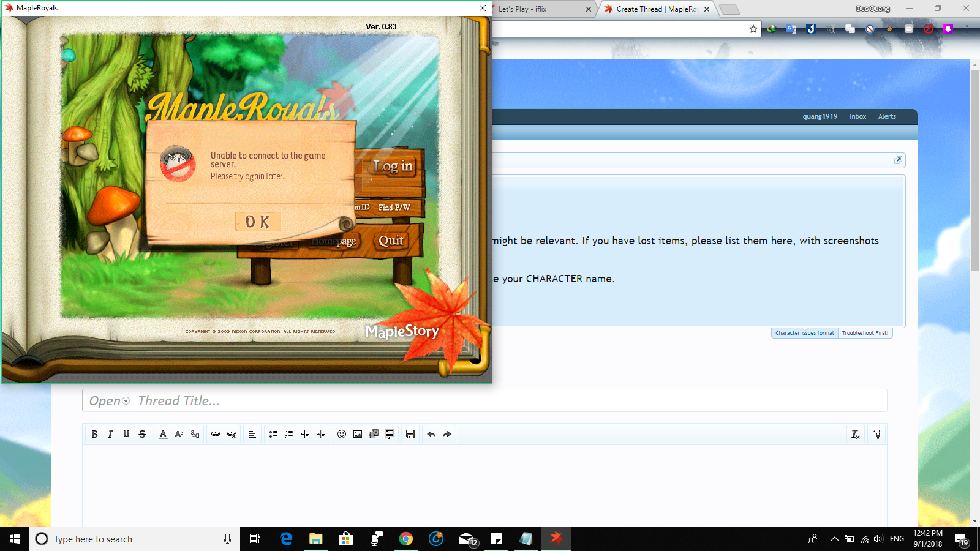The height and width of the screenshot is (551, 980).
Task: Click the insert image icon
Action: click(358, 434)
